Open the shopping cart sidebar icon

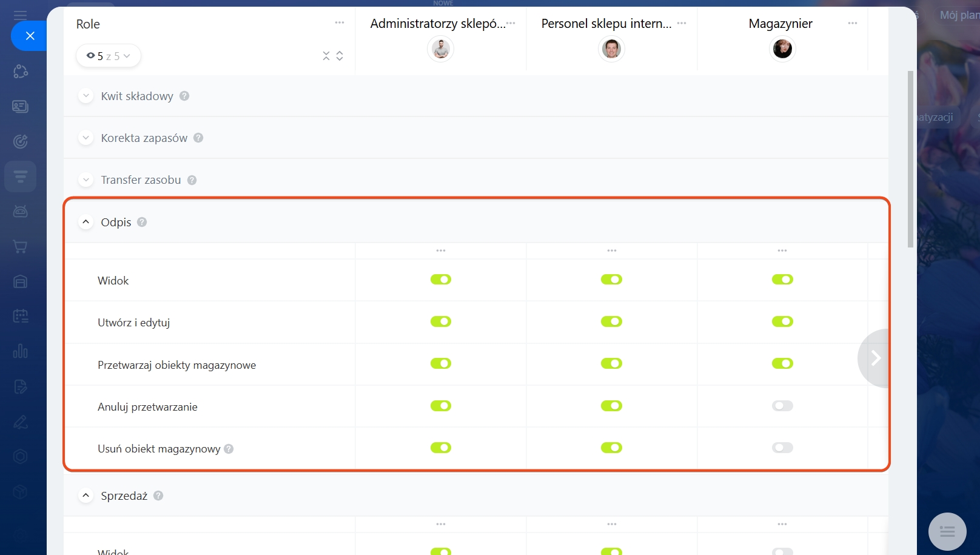(20, 246)
